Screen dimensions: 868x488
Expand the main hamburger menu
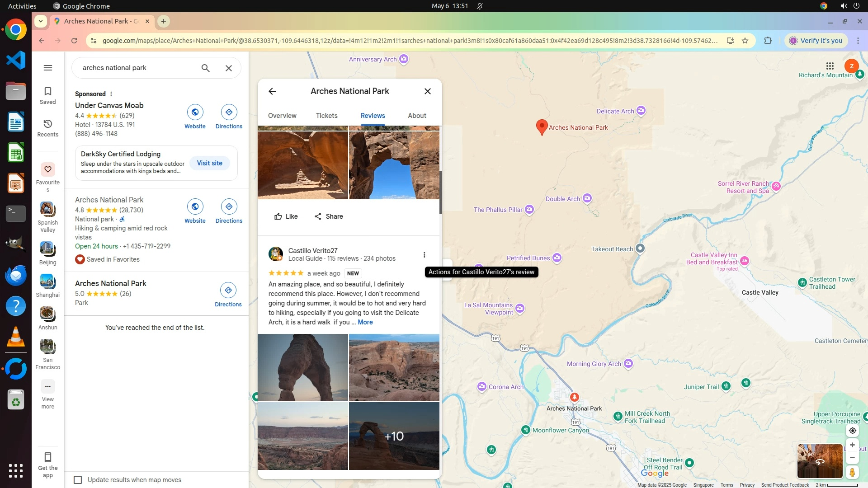click(47, 68)
